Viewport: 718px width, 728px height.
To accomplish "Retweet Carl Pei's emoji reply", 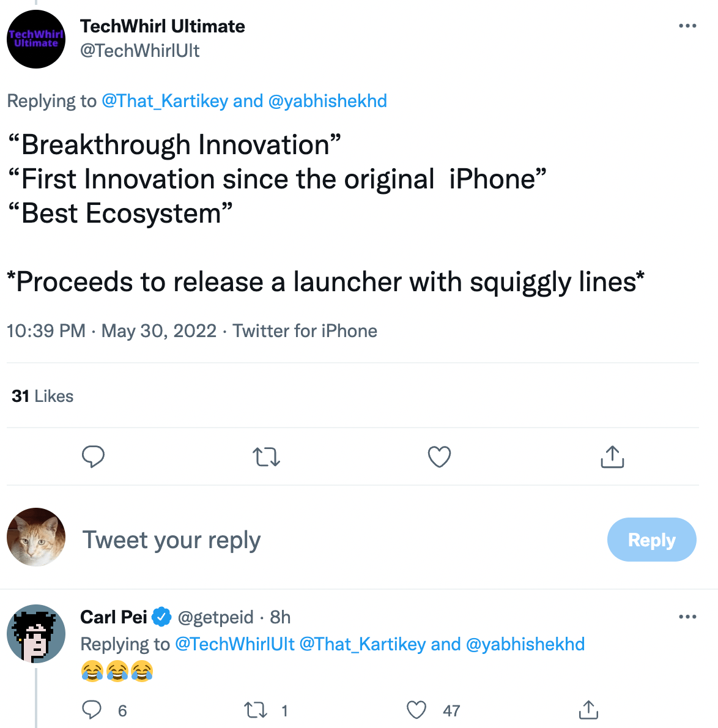I will [255, 710].
